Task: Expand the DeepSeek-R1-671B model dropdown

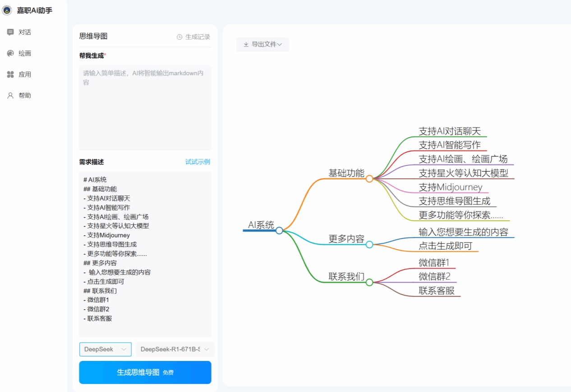Action: 175,349
